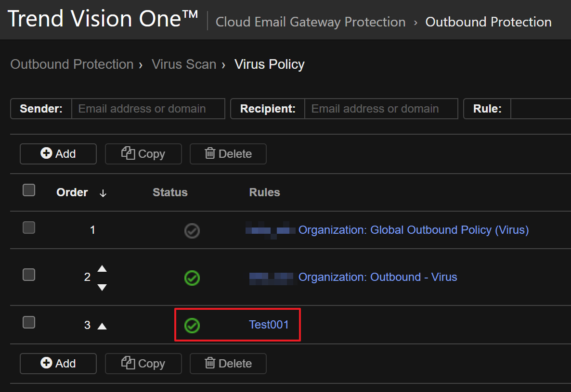The image size is (571, 392).
Task: Click bottom Delete button
Action: (x=228, y=364)
